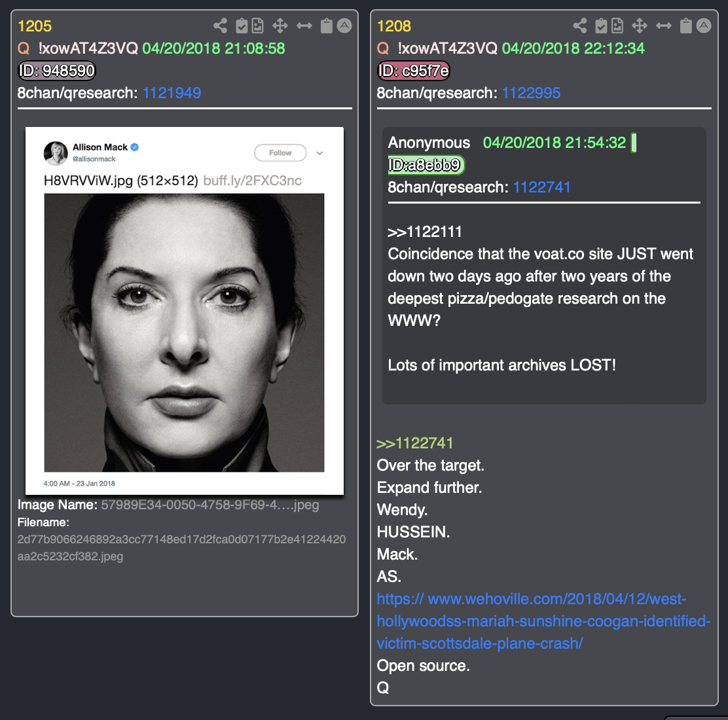The width and height of the screenshot is (728, 720).
Task: Click the horizontal expand arrows on post 1208
Action: (x=663, y=26)
